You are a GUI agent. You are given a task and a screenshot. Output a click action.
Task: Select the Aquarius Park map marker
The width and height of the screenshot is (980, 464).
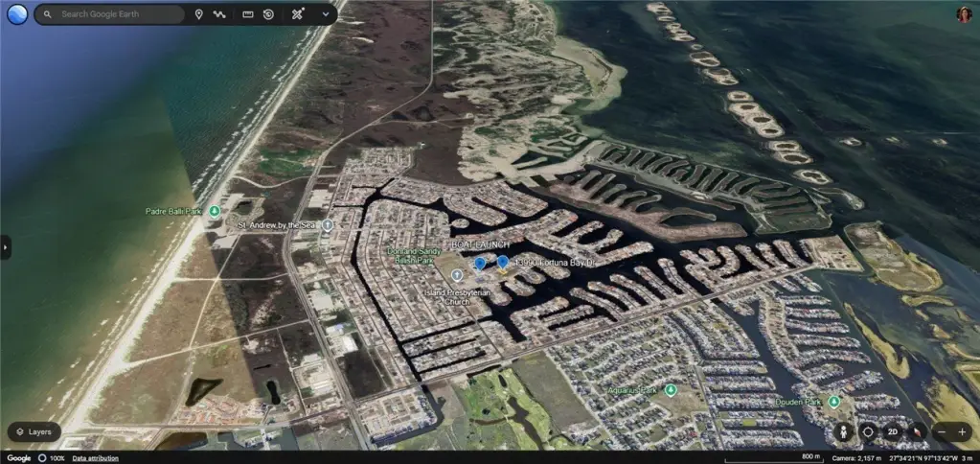(x=671, y=390)
